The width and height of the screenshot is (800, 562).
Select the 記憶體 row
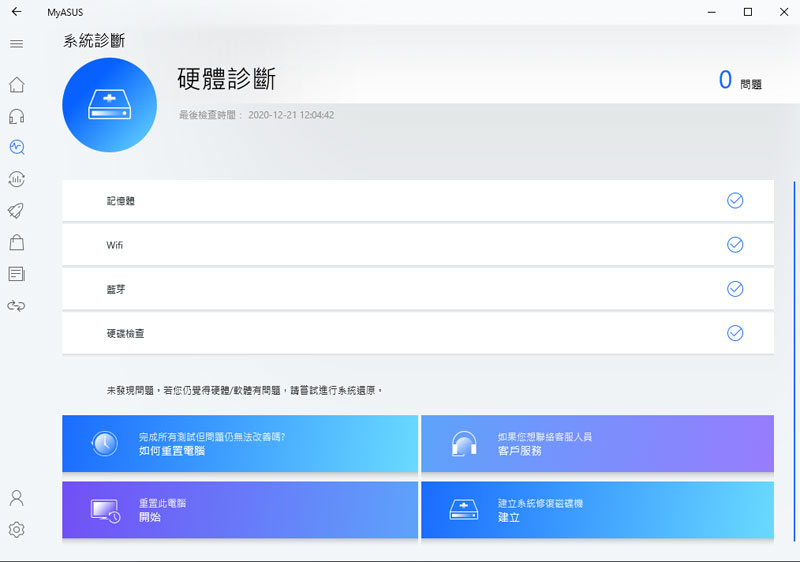(x=418, y=200)
